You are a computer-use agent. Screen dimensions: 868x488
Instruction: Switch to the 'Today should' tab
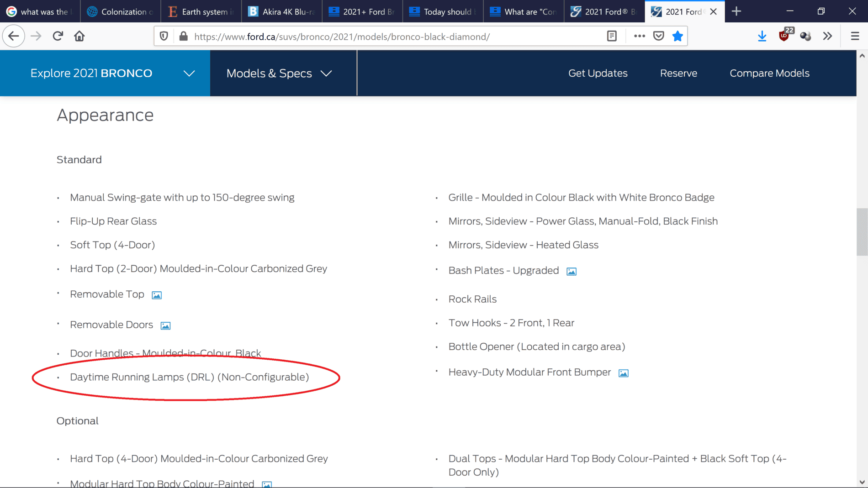point(443,11)
